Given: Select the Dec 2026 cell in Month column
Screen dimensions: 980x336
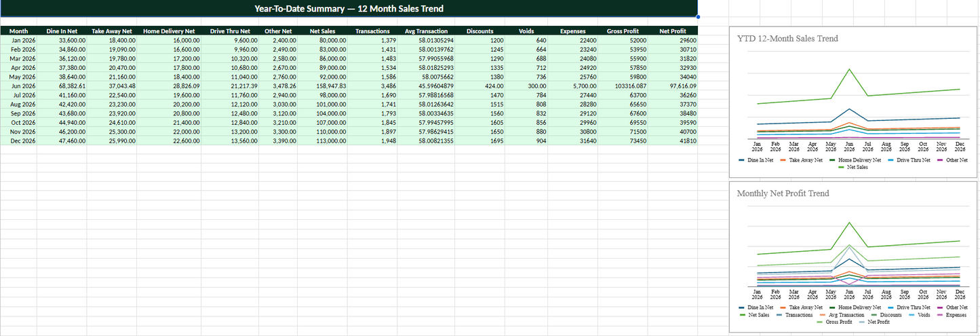Looking at the screenshot, I should [18, 141].
